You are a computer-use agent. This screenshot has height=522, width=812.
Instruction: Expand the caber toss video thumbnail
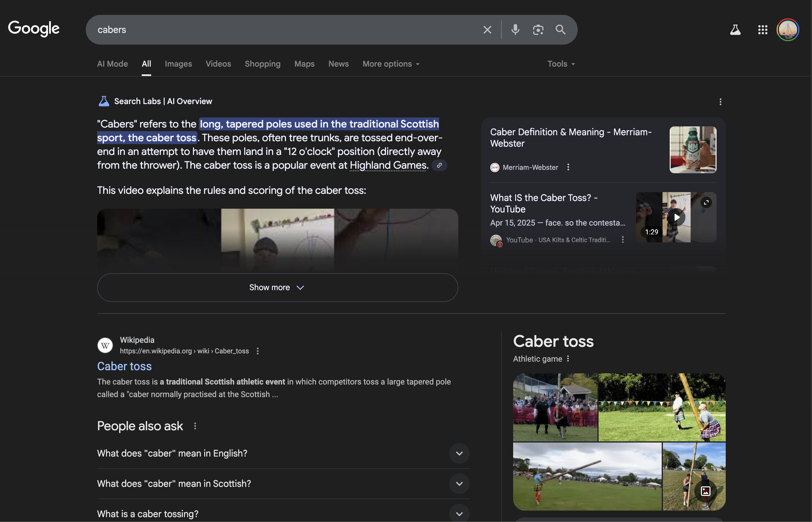(x=706, y=202)
